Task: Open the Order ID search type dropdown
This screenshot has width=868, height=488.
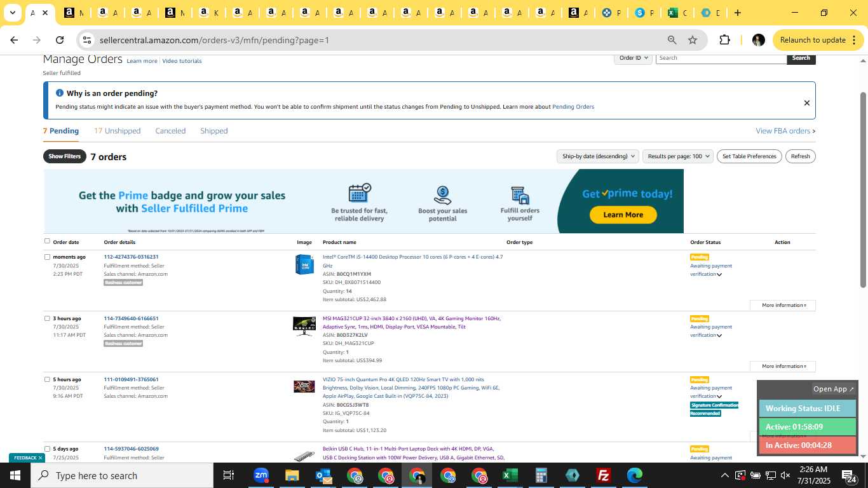Action: tap(634, 58)
